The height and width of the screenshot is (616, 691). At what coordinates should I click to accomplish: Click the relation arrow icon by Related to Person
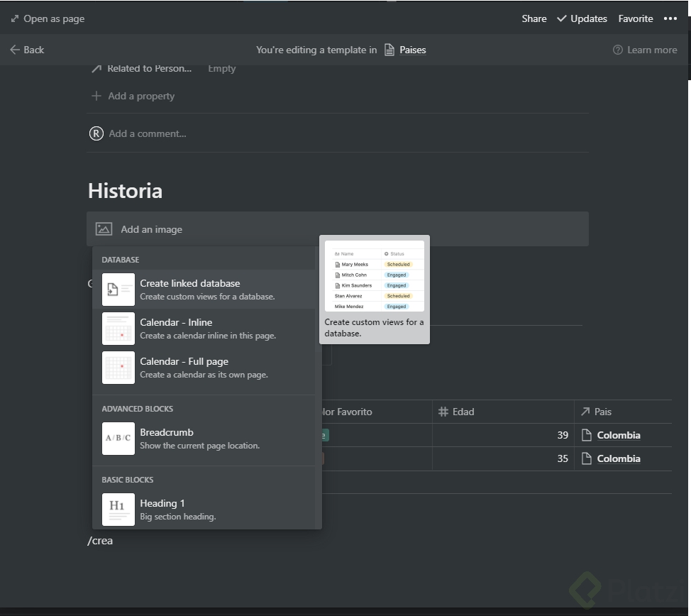pos(96,68)
